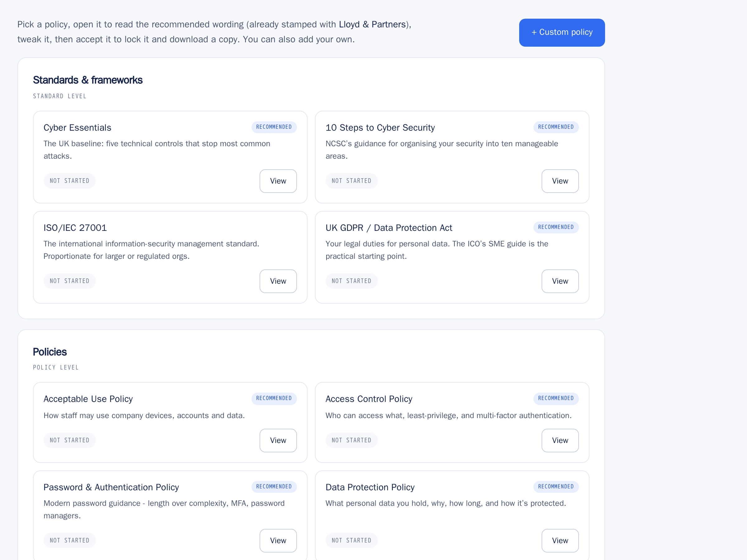The width and height of the screenshot is (747, 560).
Task: Open View for ISO/IEC 27001
Action: pyautogui.click(x=278, y=281)
